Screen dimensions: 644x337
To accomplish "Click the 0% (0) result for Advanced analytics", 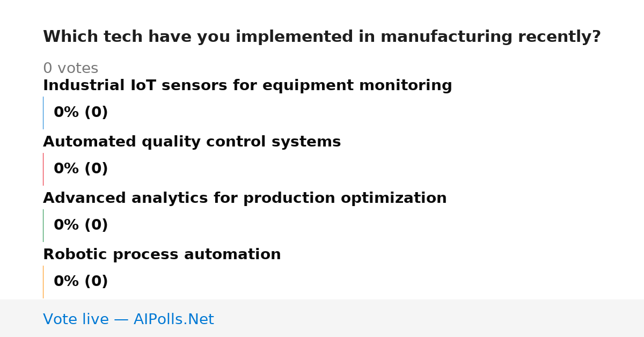I will (x=80, y=225).
